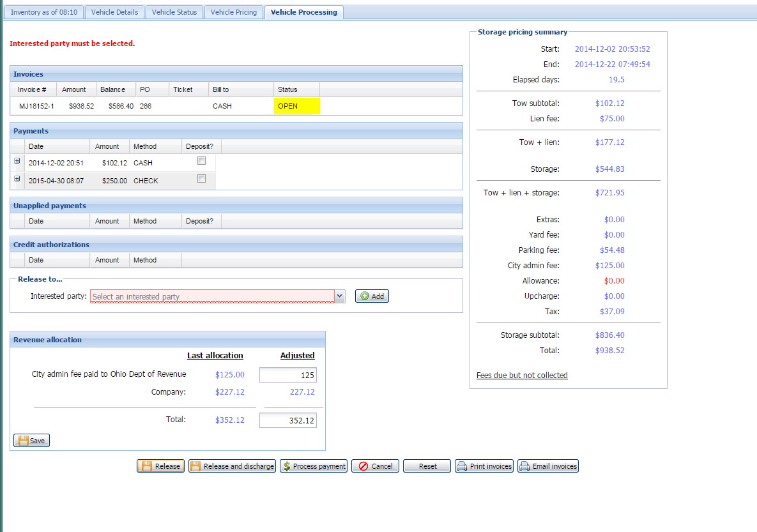Viewport: 757px width, 532px height.
Task: Expand the 2015-04-30 CHECK payment row
Action: 17,179
